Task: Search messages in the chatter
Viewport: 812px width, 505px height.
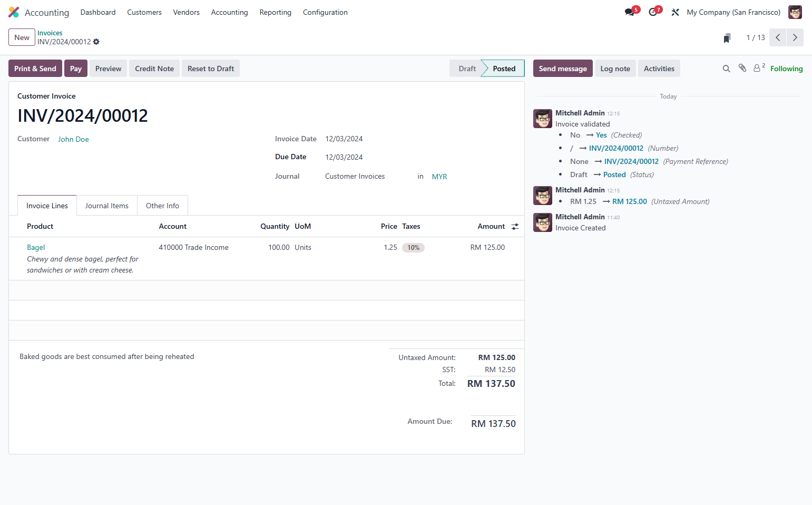Action: [x=726, y=69]
